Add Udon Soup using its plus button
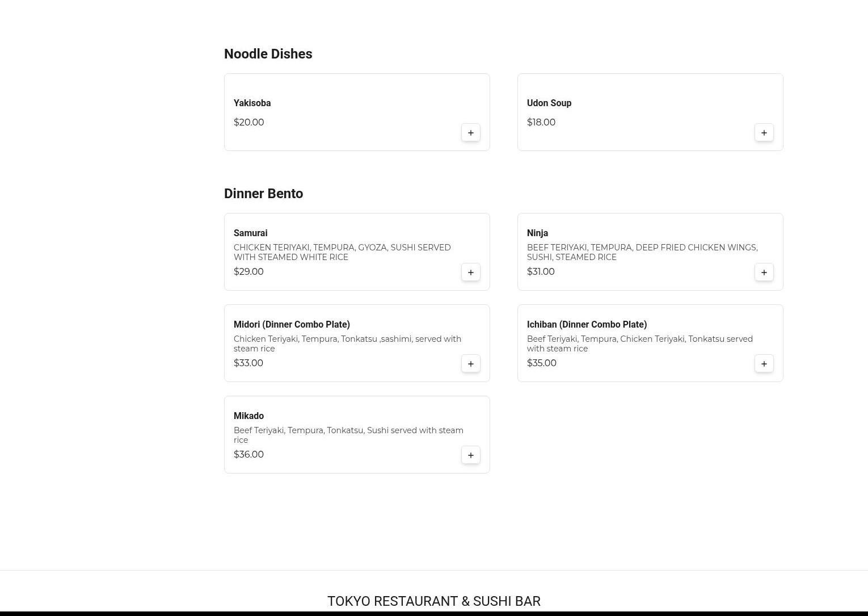The height and width of the screenshot is (616, 868). coord(764,133)
